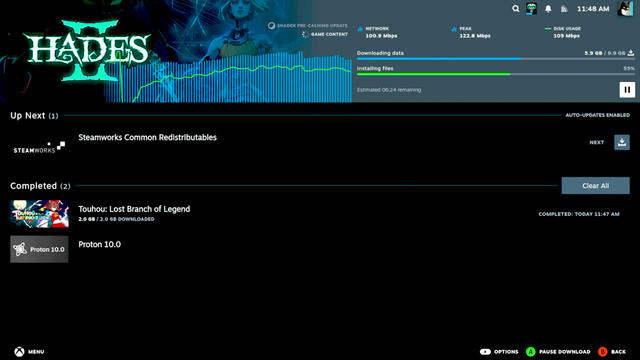Click the B Back prompt
Screen dimensions: 640x360
pyautogui.click(x=612, y=351)
